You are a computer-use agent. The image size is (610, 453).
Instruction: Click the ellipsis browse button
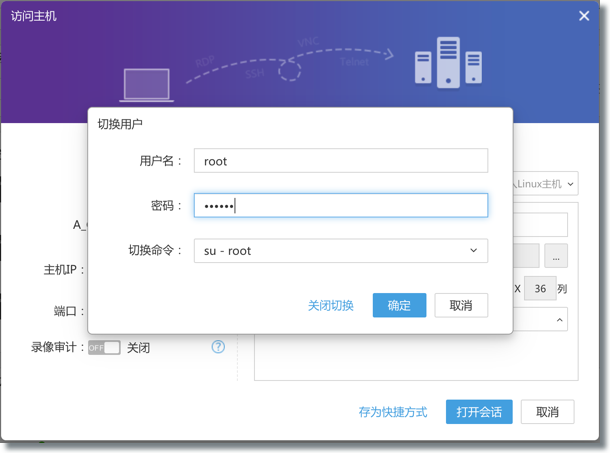[556, 256]
